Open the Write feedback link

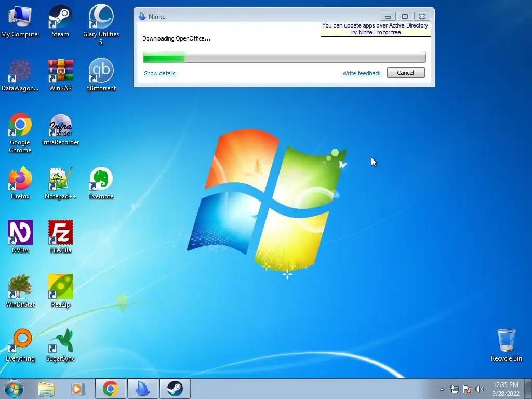362,73
